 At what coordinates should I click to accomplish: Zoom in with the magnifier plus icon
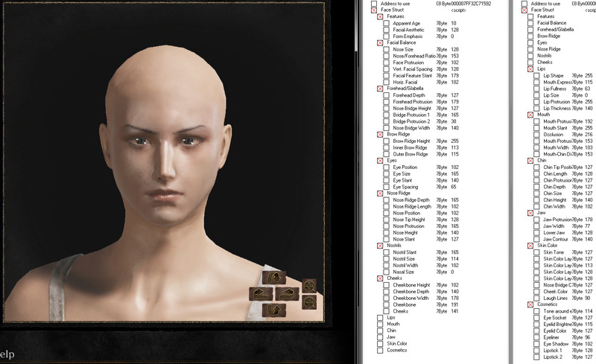tap(309, 286)
